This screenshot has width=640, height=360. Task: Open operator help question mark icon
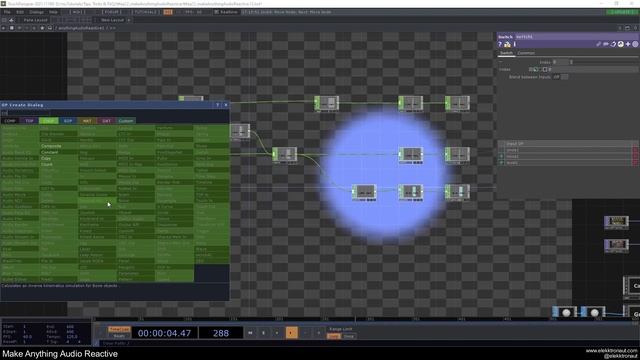[x=500, y=44]
